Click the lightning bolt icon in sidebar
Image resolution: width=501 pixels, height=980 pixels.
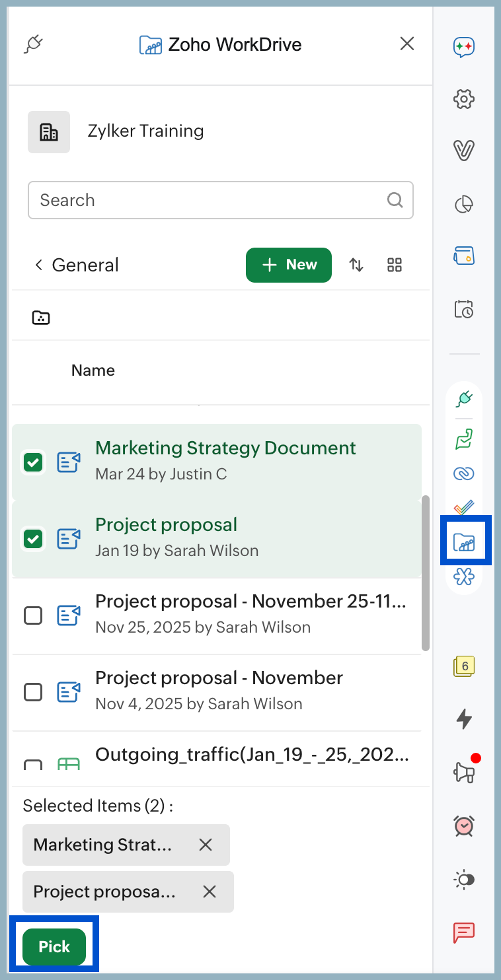pos(464,719)
